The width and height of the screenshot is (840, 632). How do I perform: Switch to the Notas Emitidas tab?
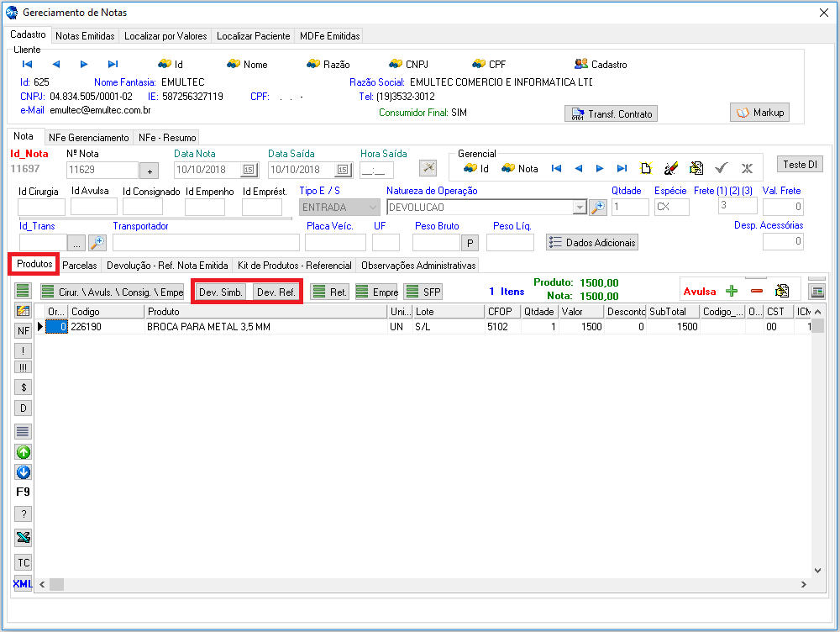85,36
